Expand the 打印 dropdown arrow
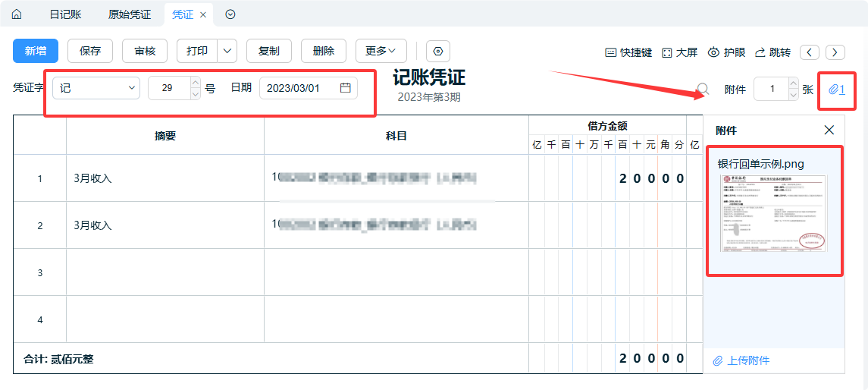This screenshot has width=868, height=390. tap(227, 51)
